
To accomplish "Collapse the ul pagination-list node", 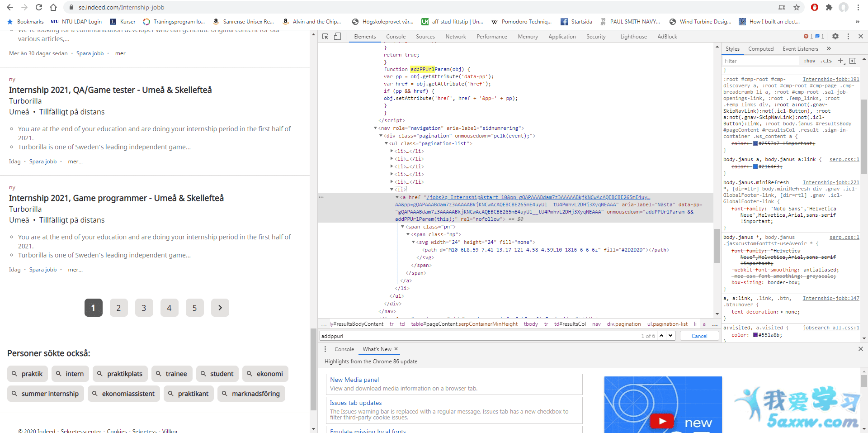I will pos(387,143).
